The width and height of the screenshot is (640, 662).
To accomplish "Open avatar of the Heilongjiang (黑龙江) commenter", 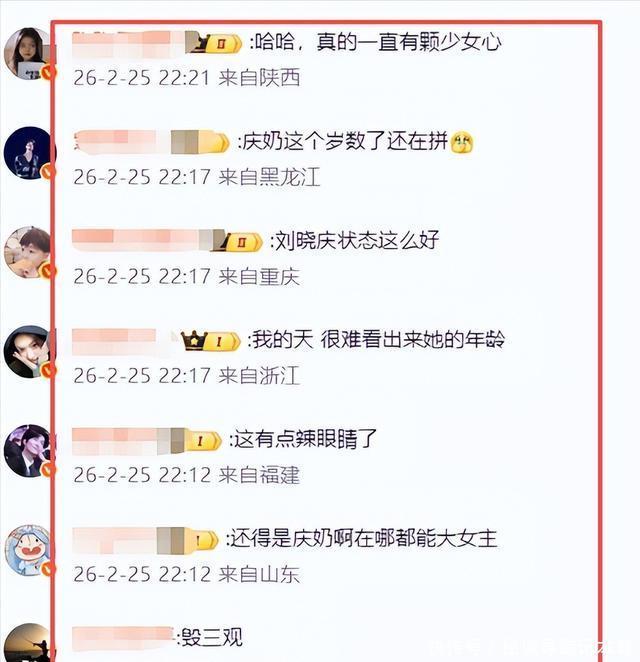I will 29,152.
